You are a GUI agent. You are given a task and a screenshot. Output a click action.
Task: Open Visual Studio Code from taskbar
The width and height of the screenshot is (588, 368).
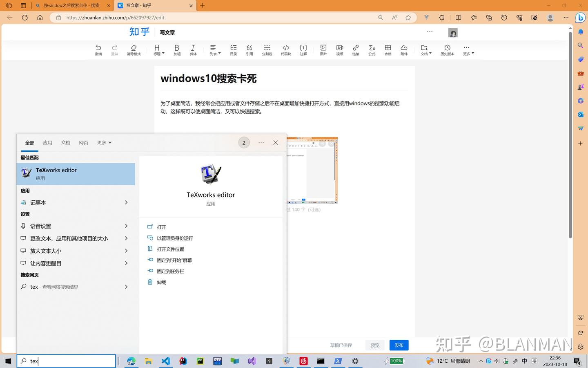tap(165, 361)
